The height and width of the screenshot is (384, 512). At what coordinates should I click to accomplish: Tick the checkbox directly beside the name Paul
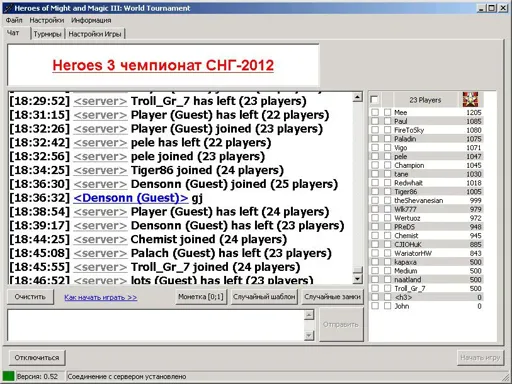point(387,121)
